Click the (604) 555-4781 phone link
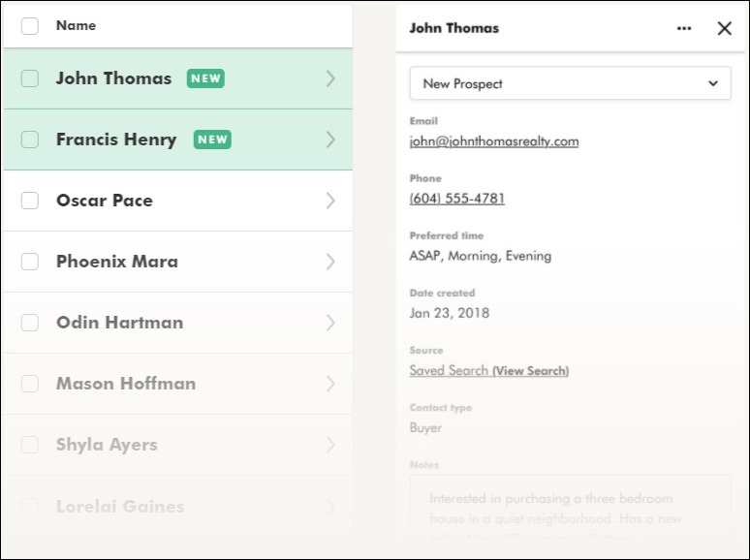The height and width of the screenshot is (560, 750). click(456, 198)
